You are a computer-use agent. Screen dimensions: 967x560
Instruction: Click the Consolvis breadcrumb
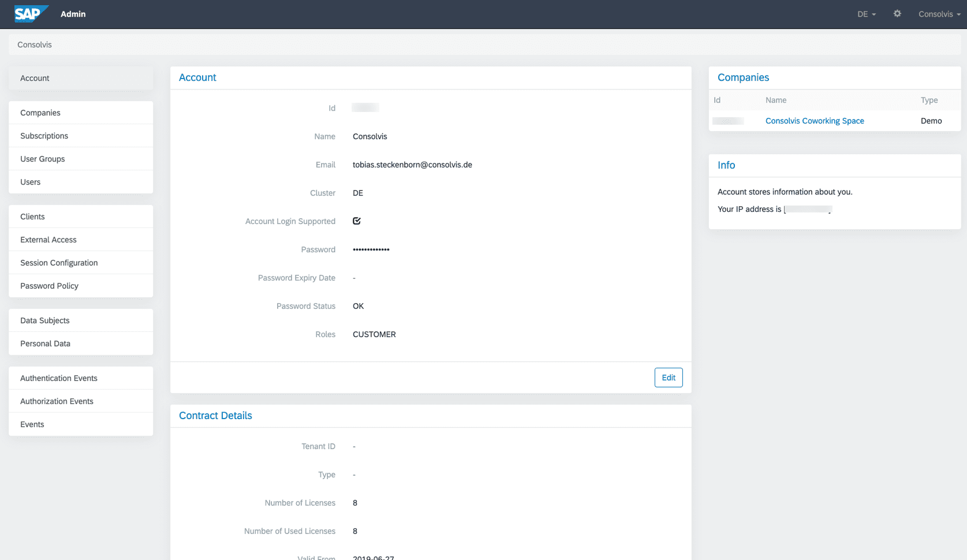tap(35, 44)
